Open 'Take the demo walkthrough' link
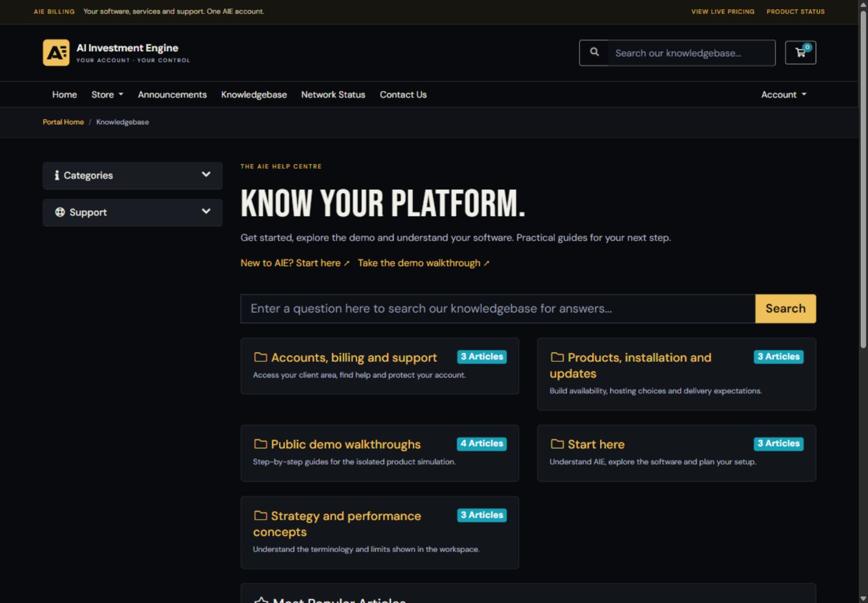The width and height of the screenshot is (868, 603). click(423, 263)
